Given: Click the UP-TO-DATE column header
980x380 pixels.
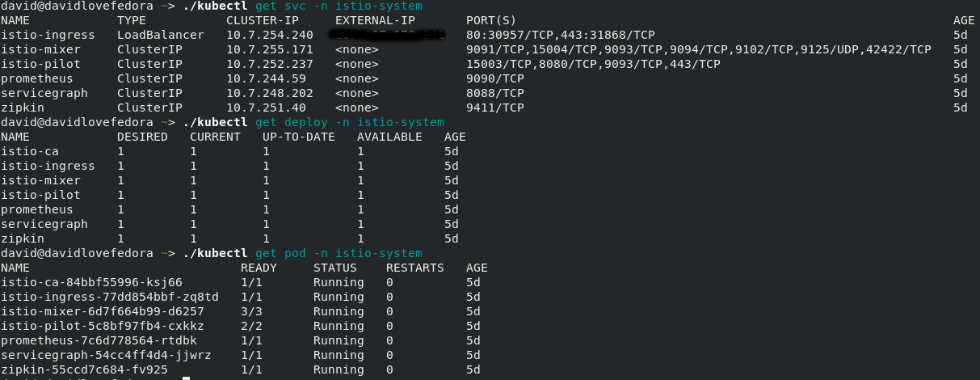Looking at the screenshot, I should tap(299, 137).
